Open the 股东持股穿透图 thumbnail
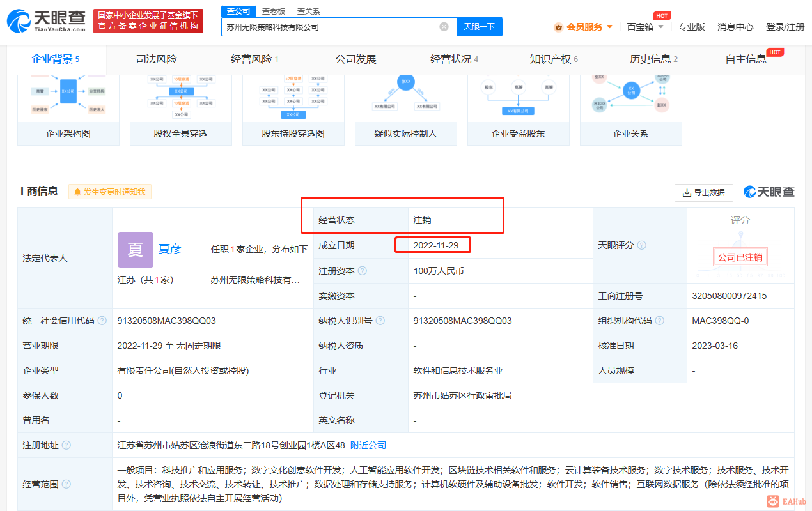Viewport: 812px width, 511px height. click(x=293, y=110)
